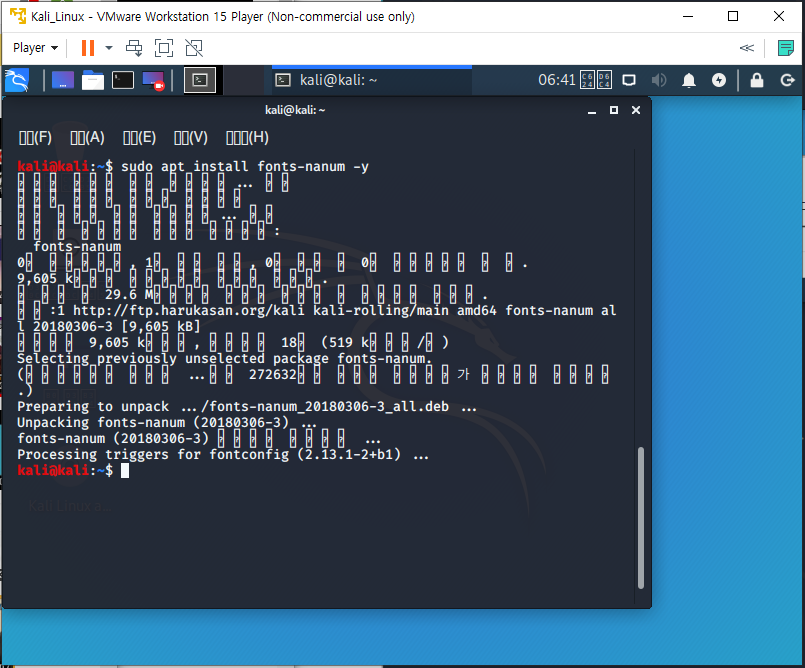Image resolution: width=805 pixels, height=668 pixels.
Task: Enter VMware full screen mode
Action: (164, 48)
